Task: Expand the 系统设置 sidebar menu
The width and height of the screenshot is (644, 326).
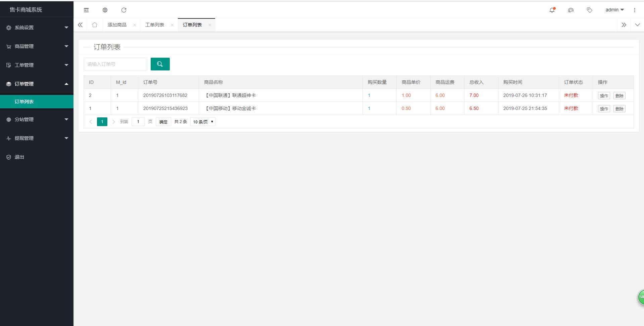Action: click(37, 28)
